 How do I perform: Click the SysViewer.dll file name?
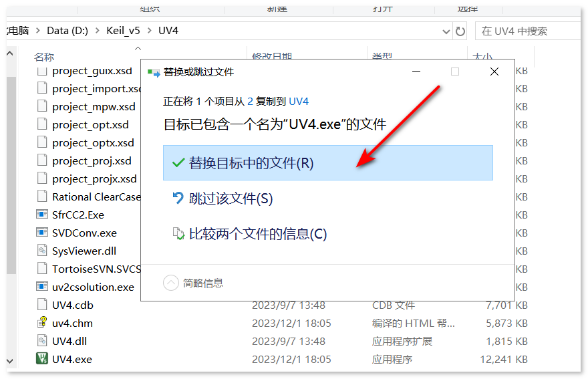click(x=84, y=251)
